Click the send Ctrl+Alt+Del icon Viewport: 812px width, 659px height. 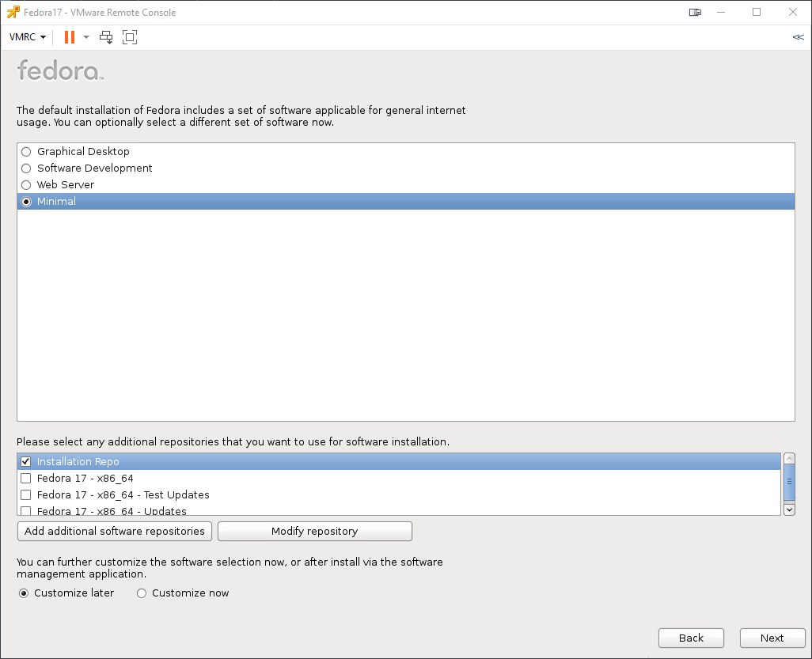106,37
